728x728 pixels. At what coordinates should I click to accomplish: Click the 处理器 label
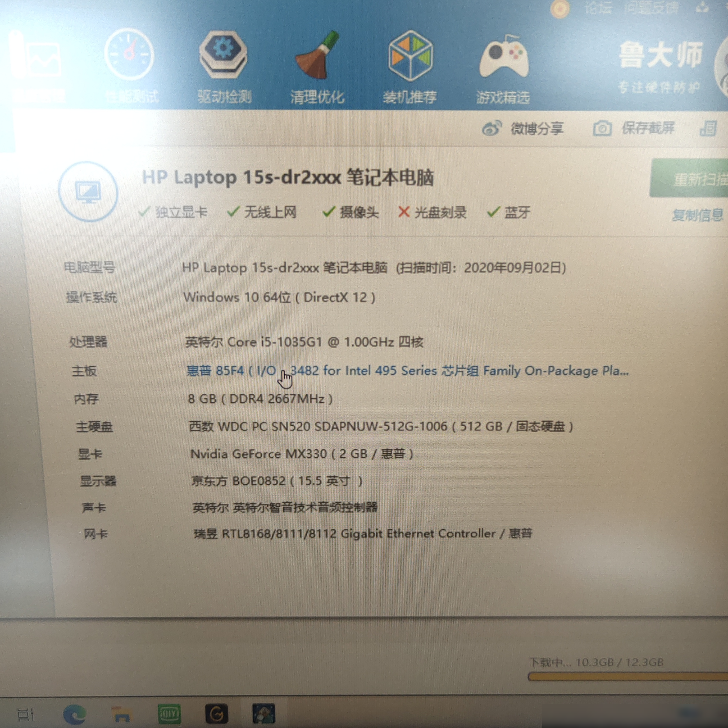click(88, 342)
